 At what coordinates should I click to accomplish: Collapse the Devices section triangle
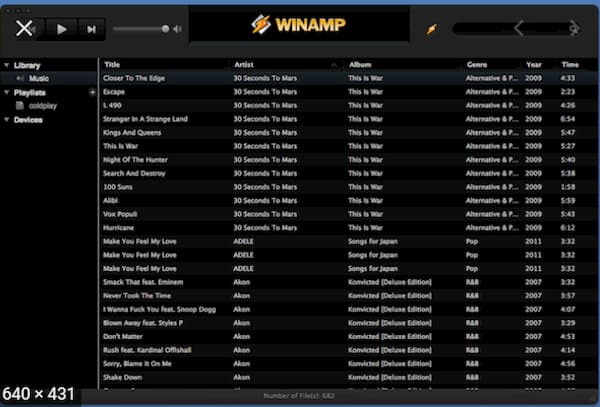(7, 119)
